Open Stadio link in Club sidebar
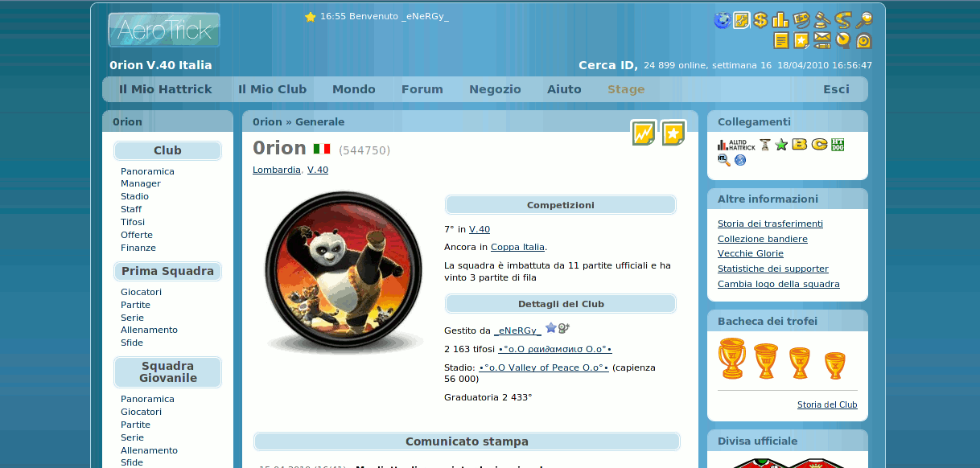 pyautogui.click(x=134, y=196)
